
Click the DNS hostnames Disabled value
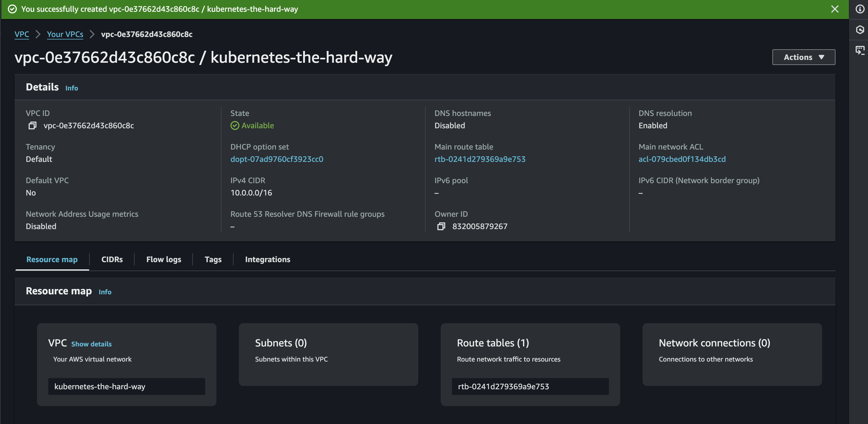pos(449,125)
